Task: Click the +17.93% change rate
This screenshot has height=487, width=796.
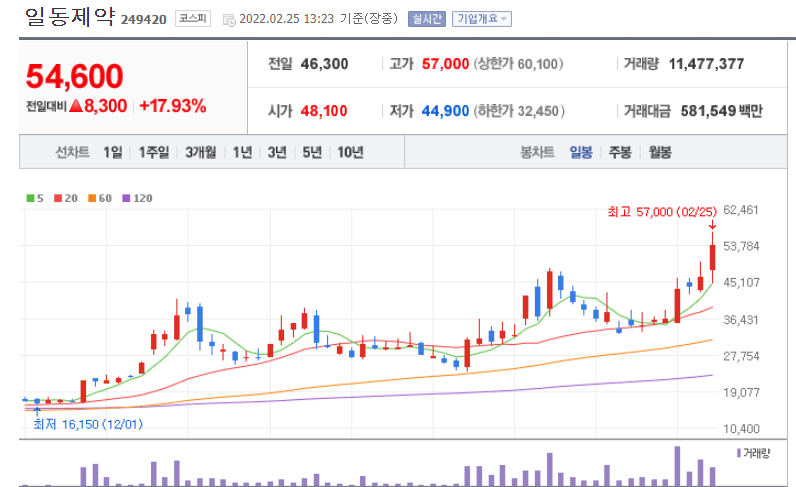Action: pyautogui.click(x=173, y=106)
